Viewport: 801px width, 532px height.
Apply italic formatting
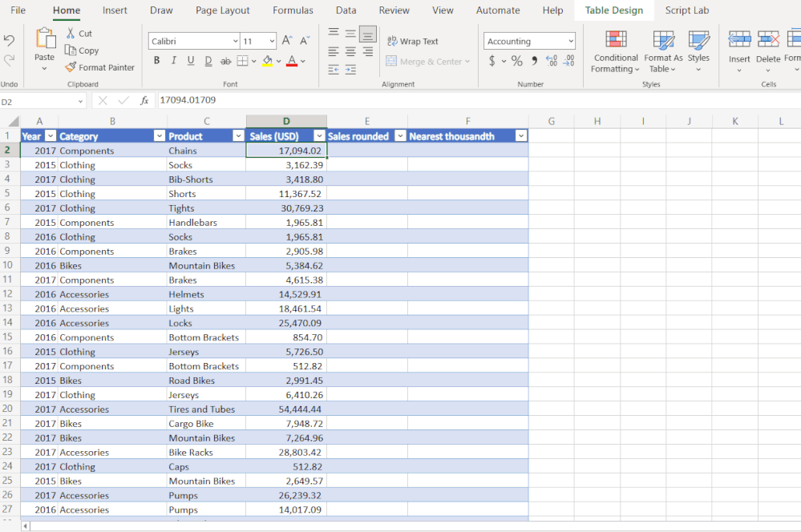(172, 60)
